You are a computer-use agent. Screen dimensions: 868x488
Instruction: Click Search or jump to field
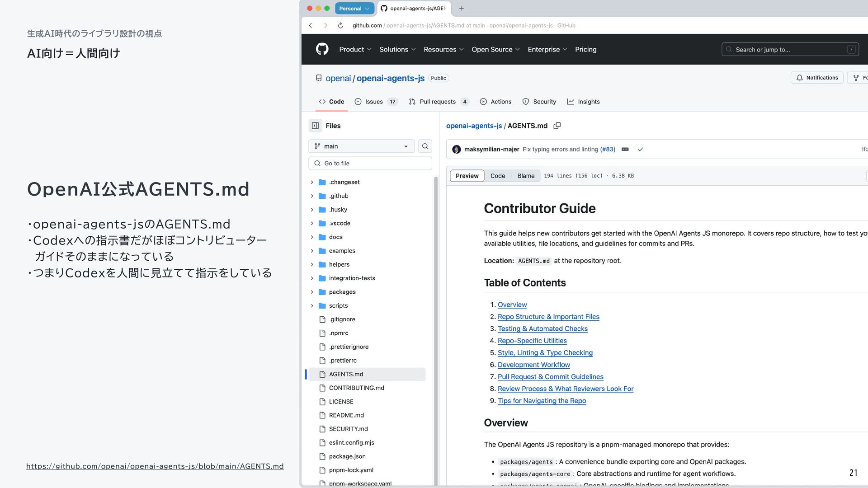click(x=790, y=49)
